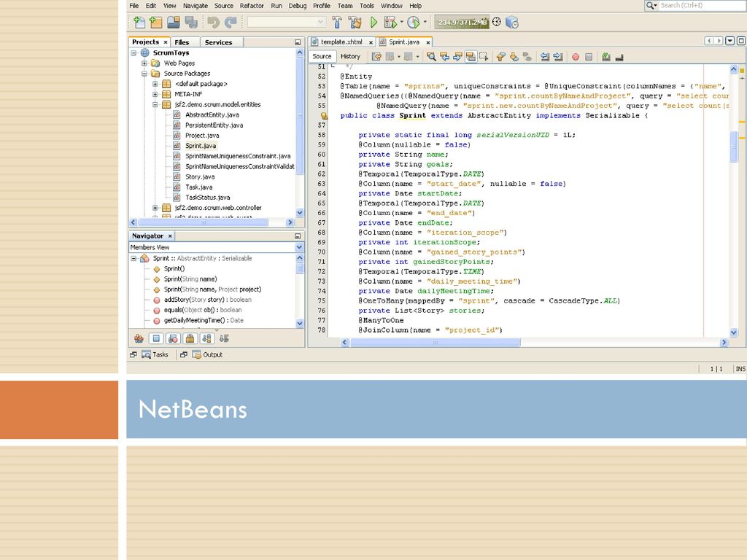Expand the Web Pages folder

coord(144,63)
